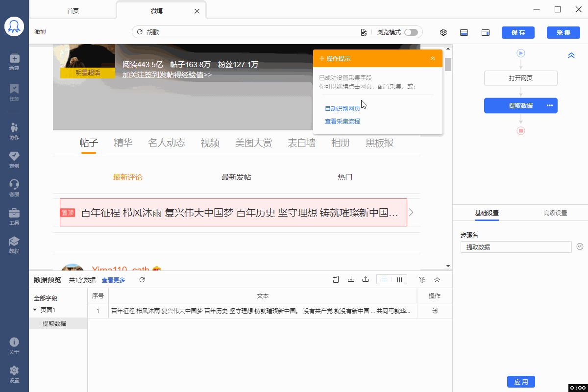Click the export icon in the data preview toolbar
Viewport: 588px width, 392px height.
click(x=366, y=280)
